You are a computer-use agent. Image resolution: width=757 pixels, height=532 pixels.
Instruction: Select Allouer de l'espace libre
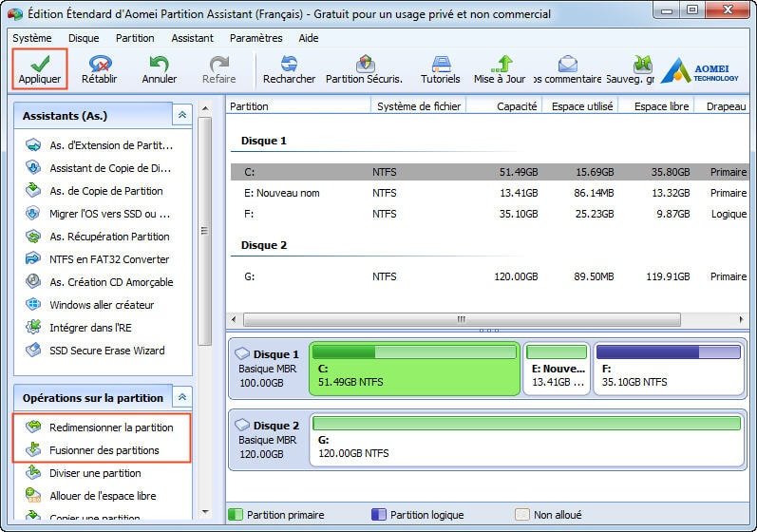(x=91, y=496)
